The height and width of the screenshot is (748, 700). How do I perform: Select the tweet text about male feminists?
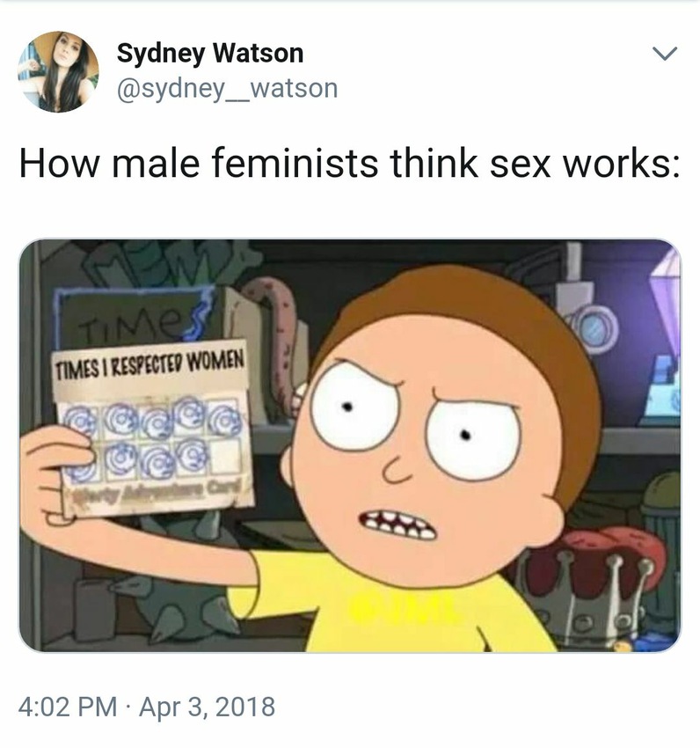[x=350, y=164]
